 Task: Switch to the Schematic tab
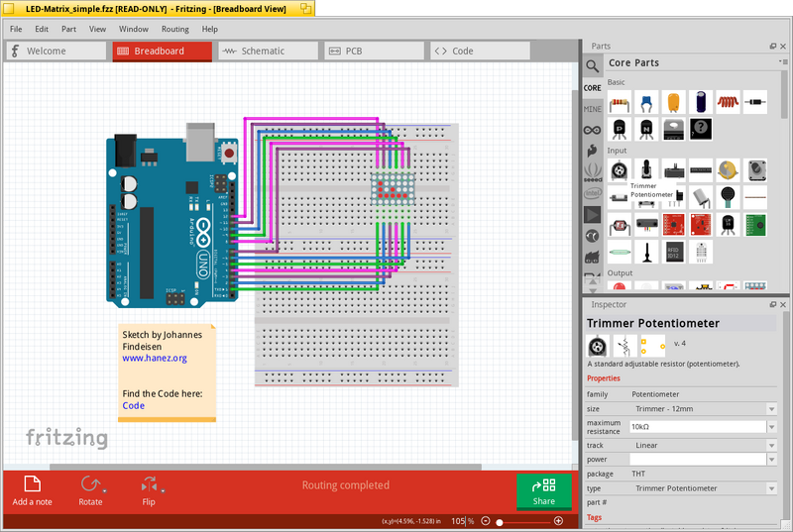(269, 52)
